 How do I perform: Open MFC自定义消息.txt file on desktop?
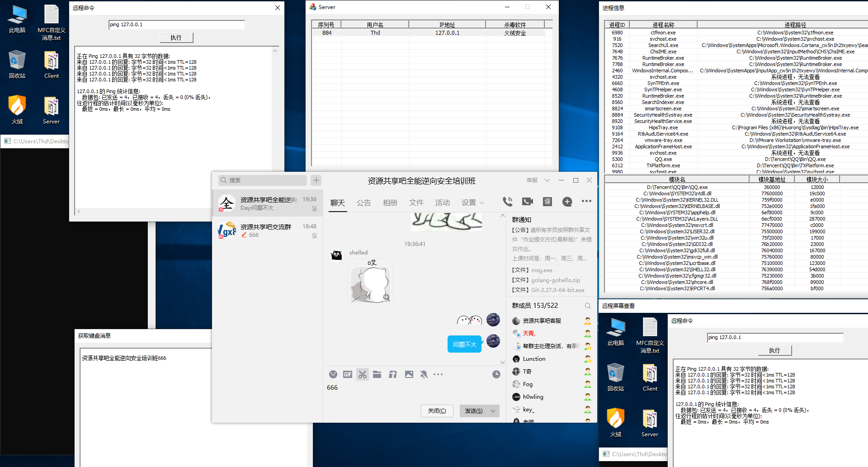(52, 23)
